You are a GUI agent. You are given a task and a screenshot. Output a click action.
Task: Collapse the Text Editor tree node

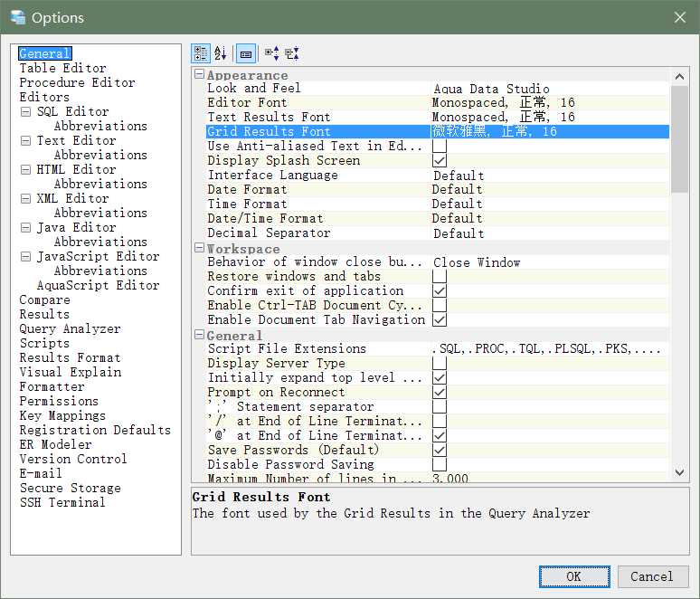(26, 141)
